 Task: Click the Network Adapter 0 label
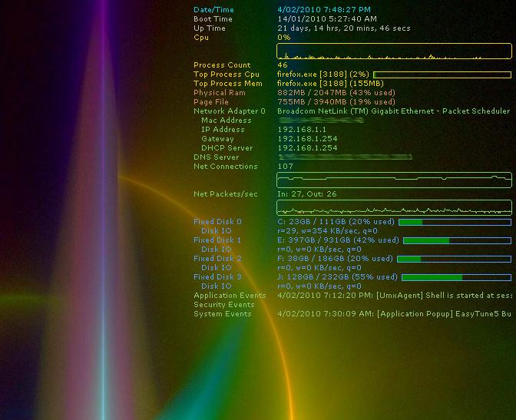pyautogui.click(x=230, y=111)
